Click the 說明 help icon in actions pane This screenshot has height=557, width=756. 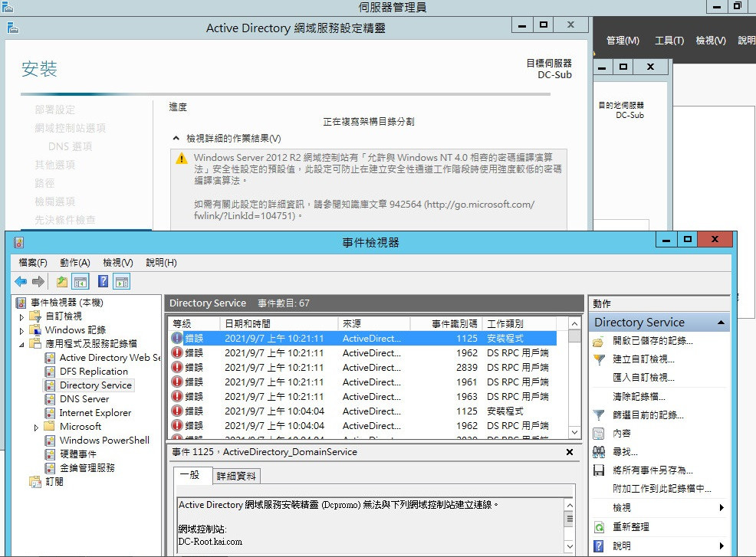[598, 546]
